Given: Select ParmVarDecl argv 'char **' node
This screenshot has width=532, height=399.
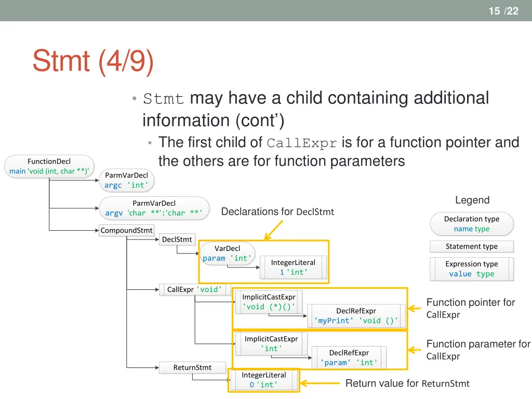Looking at the screenshot, I should [154, 208].
